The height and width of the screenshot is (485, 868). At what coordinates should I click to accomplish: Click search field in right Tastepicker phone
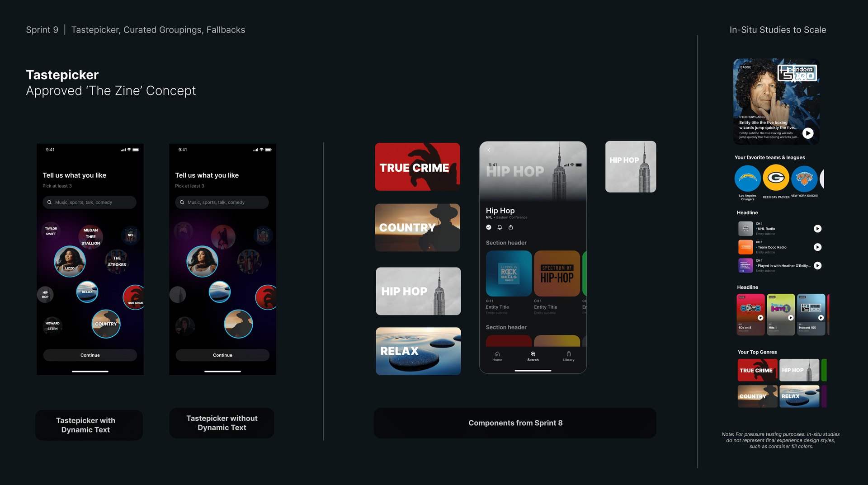pos(222,202)
